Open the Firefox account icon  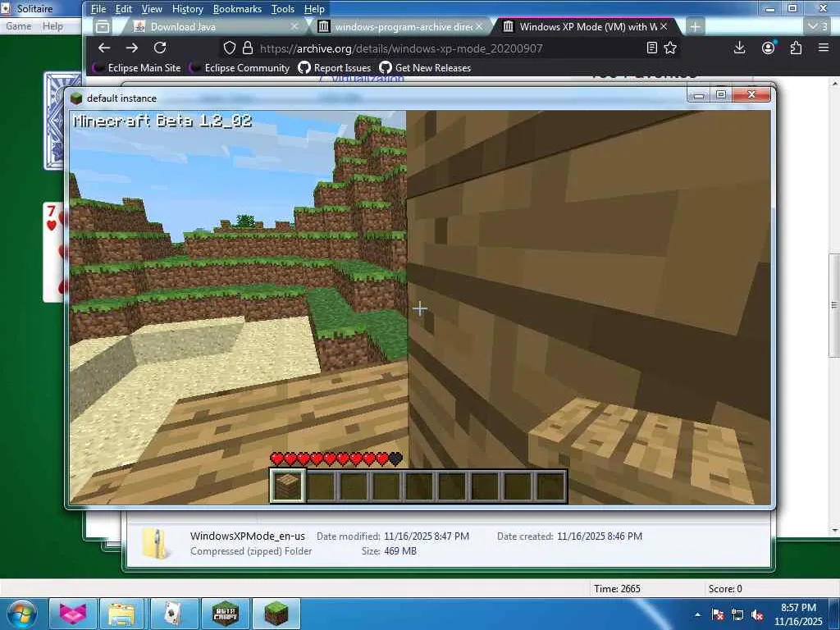click(x=768, y=48)
